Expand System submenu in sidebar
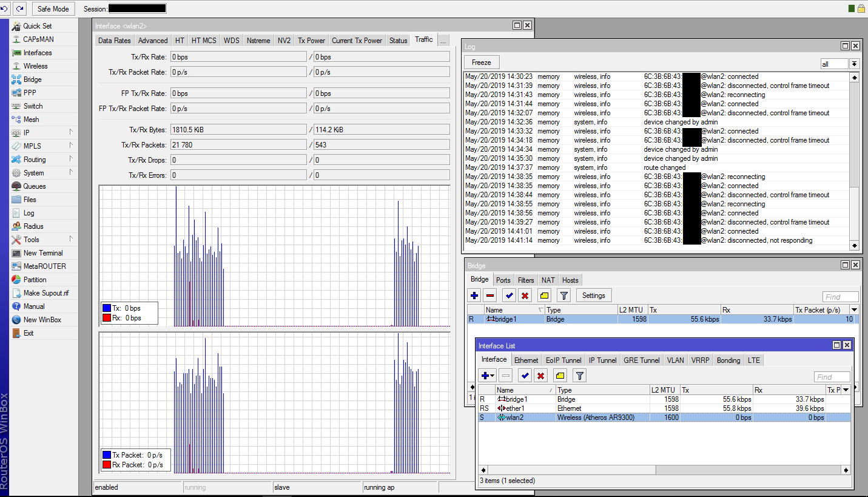The height and width of the screenshot is (497, 868). pos(71,173)
